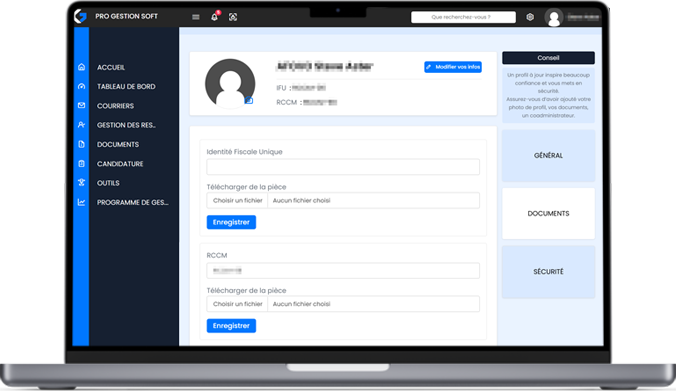Choose a file for the IFU document

237,200
